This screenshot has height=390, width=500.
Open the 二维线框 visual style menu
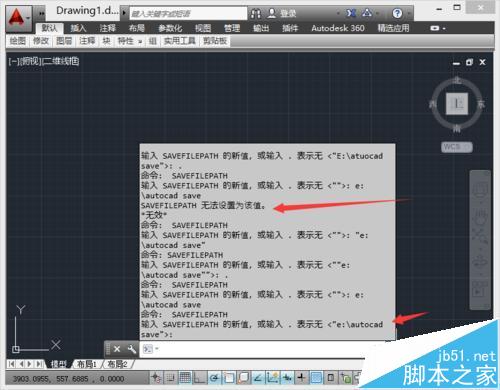(60, 61)
